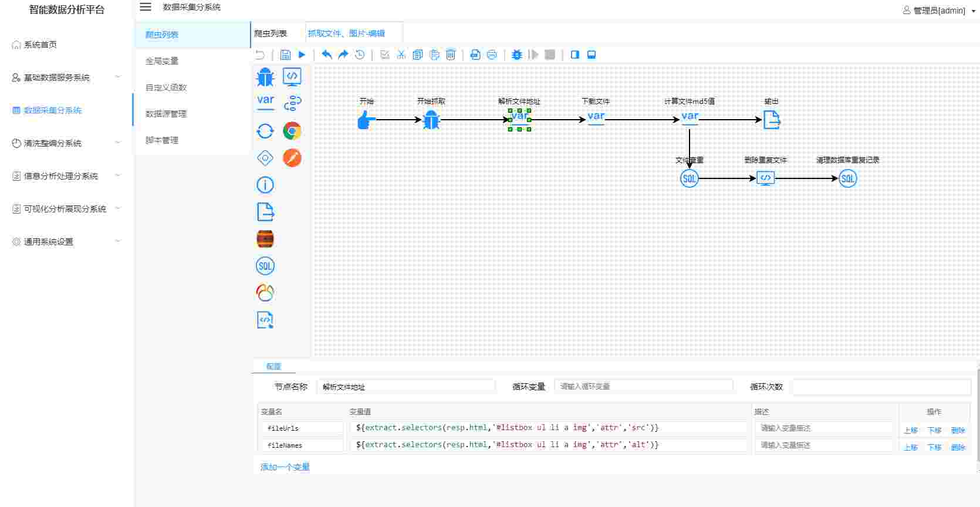980x507 pixels.
Task: Pick the output file node in the palette
Action: [265, 212]
